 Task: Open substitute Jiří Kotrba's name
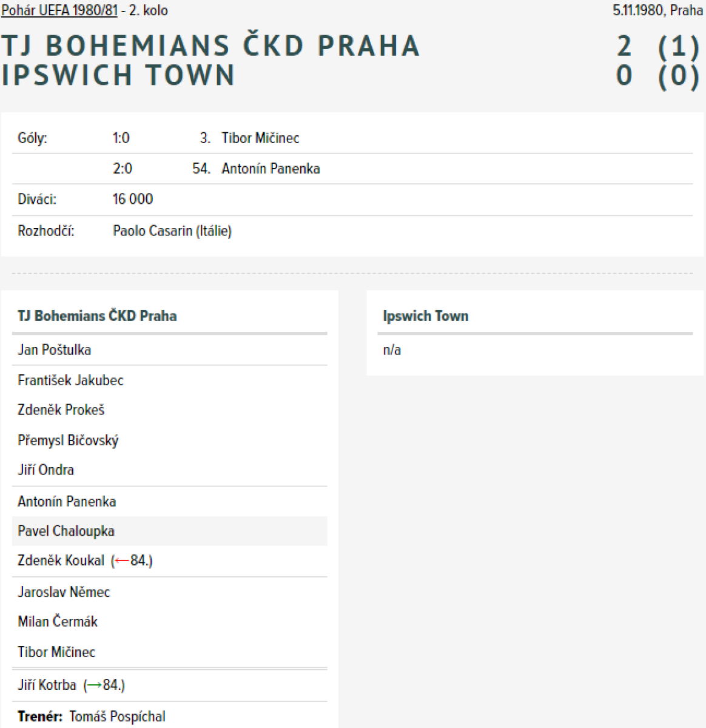click(47, 686)
